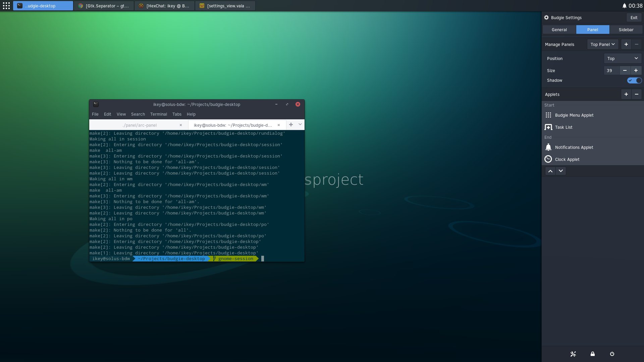
Task: Add a new terminal tab
Action: point(291,125)
